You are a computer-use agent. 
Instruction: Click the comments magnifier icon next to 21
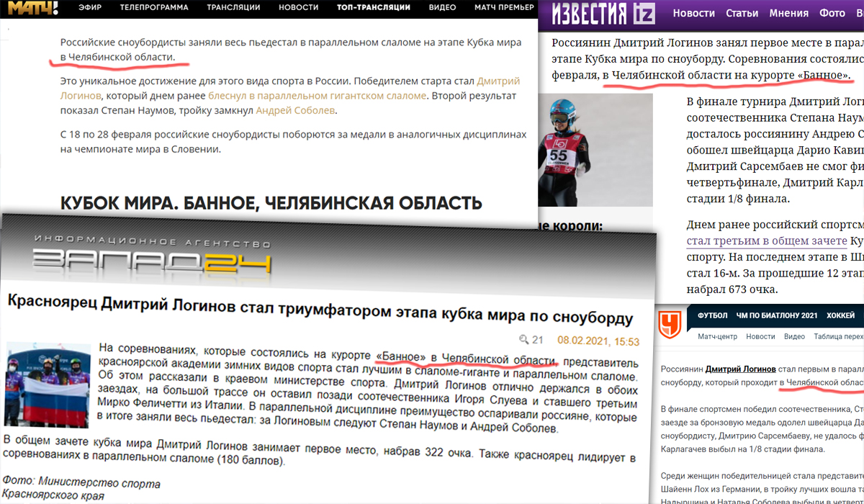[524, 339]
